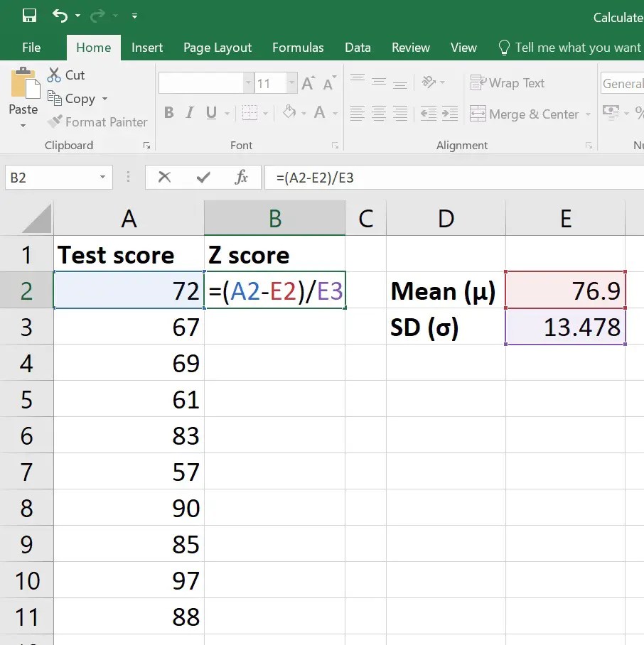Open the Formulas ribbon tab
The image size is (644, 645).
(x=298, y=48)
